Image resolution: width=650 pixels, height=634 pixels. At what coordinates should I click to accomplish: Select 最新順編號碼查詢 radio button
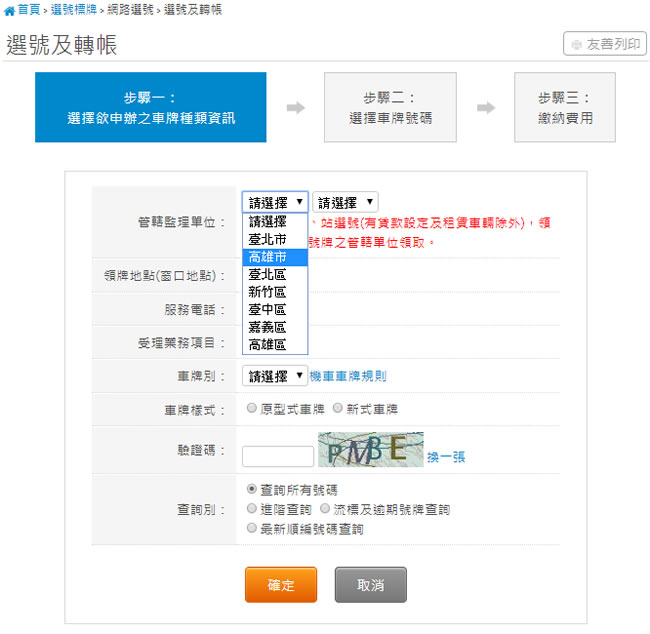[251, 528]
